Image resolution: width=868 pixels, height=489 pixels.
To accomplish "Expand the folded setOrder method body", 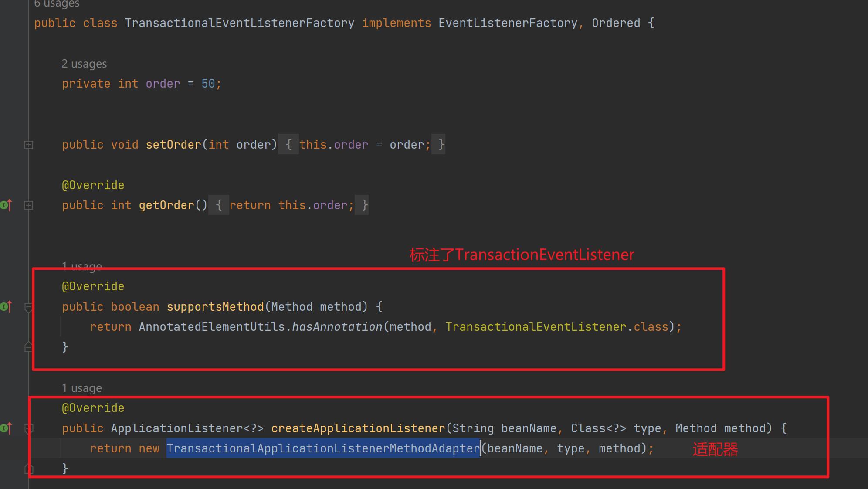I will [29, 145].
